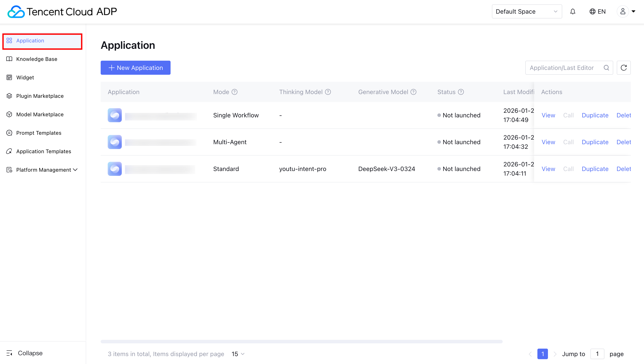This screenshot has height=364, width=644.
Task: Click the search magnifier icon
Action: coord(606,68)
